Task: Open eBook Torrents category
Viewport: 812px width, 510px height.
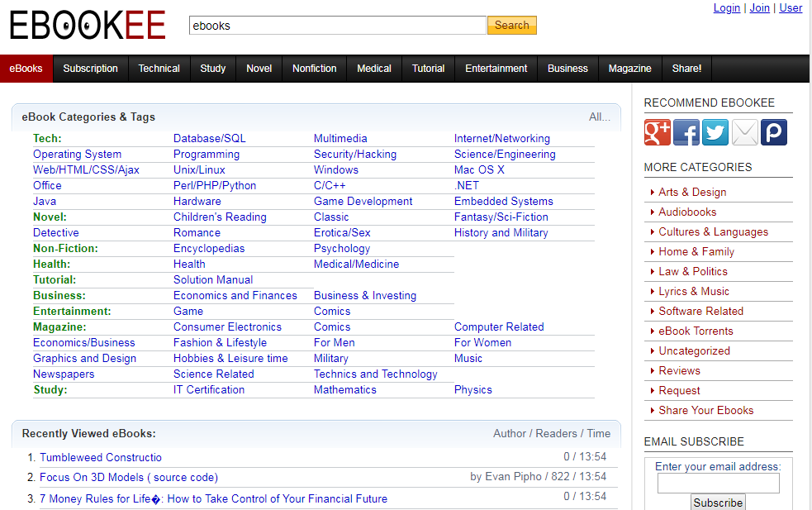Action: pyautogui.click(x=696, y=331)
